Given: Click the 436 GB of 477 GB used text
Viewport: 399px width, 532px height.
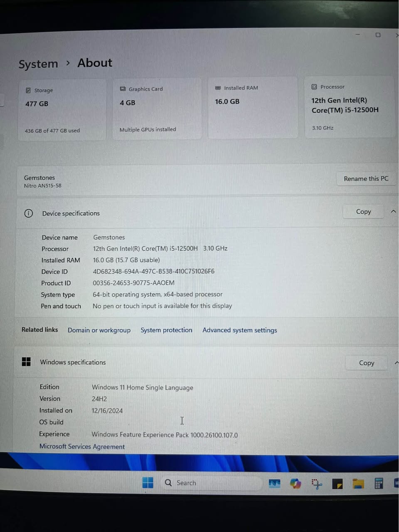Looking at the screenshot, I should pos(52,131).
